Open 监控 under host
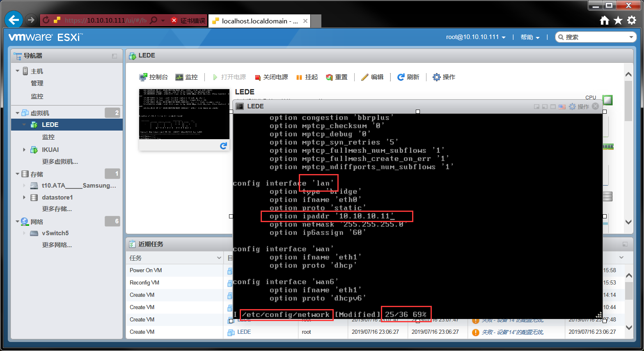This screenshot has height=351, width=644. click(x=37, y=96)
